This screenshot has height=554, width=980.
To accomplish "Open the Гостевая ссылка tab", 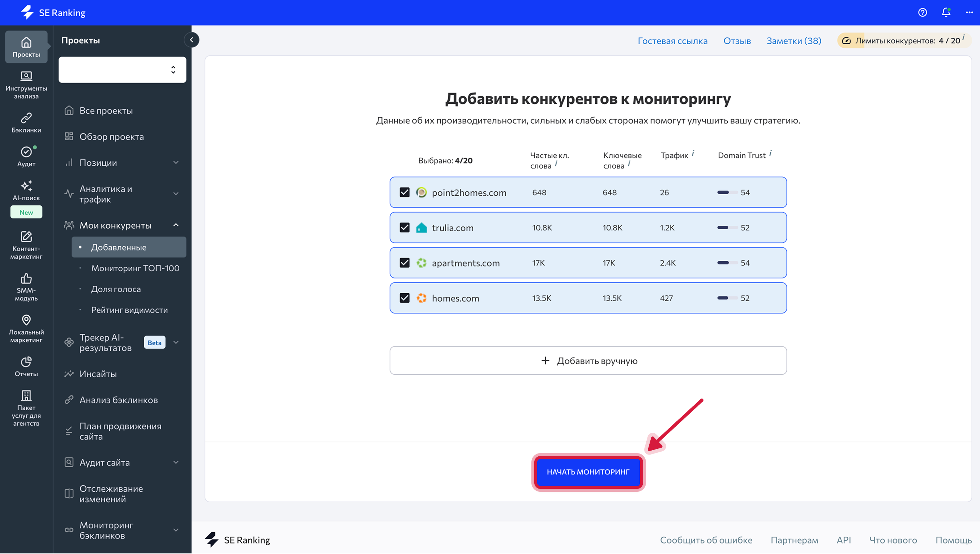I will pos(673,41).
